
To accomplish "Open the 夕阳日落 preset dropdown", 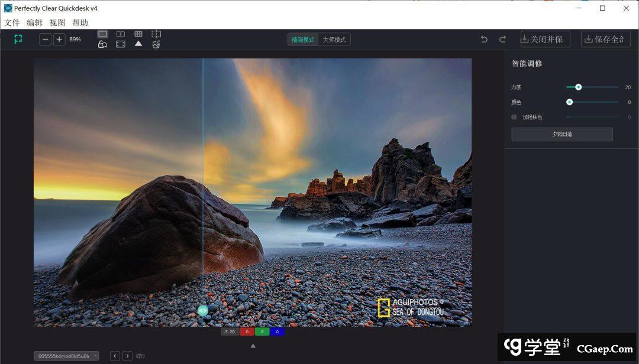I will click(x=561, y=134).
